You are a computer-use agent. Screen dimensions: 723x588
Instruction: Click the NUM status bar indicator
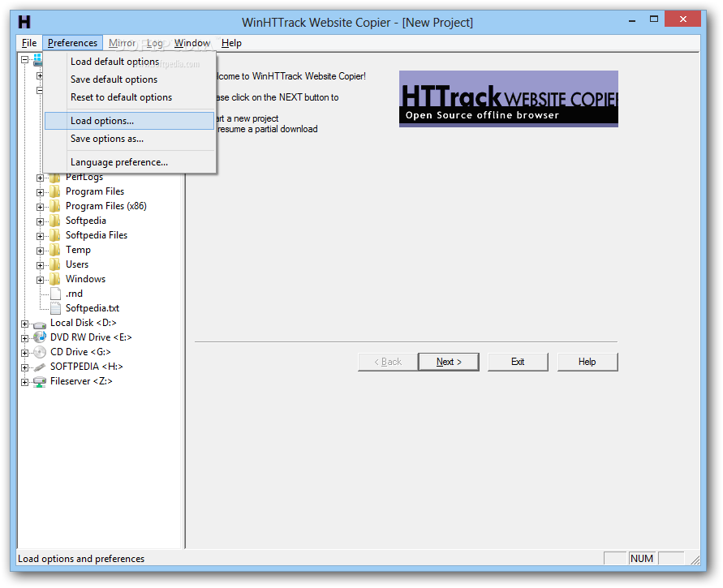click(641, 559)
